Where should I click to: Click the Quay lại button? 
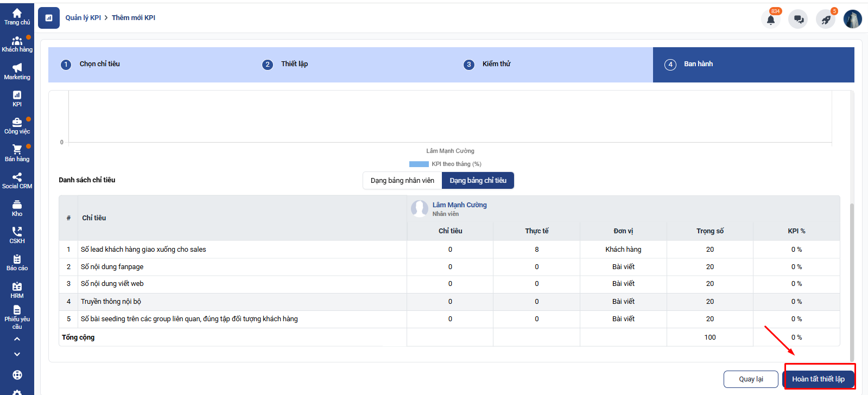751,379
